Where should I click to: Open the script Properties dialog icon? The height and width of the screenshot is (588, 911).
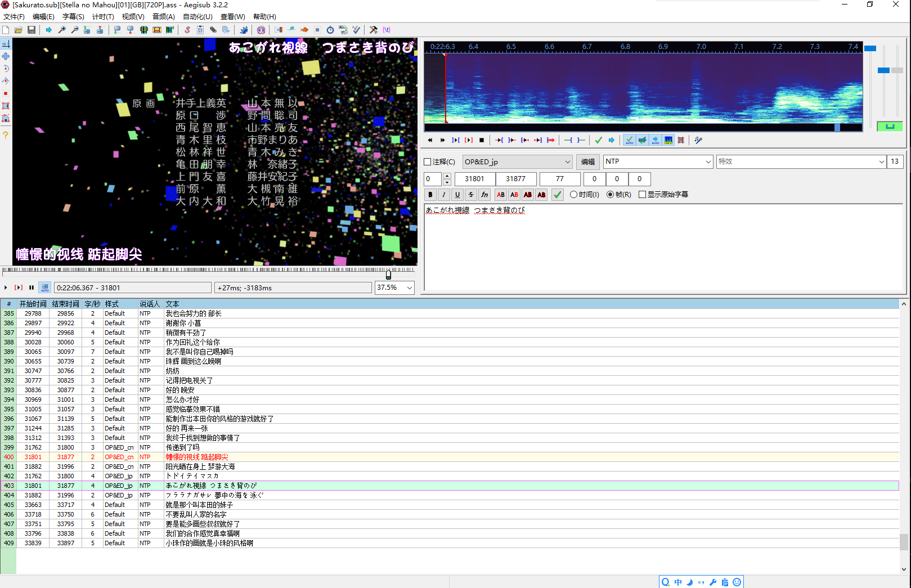pyautogui.click(x=200, y=30)
